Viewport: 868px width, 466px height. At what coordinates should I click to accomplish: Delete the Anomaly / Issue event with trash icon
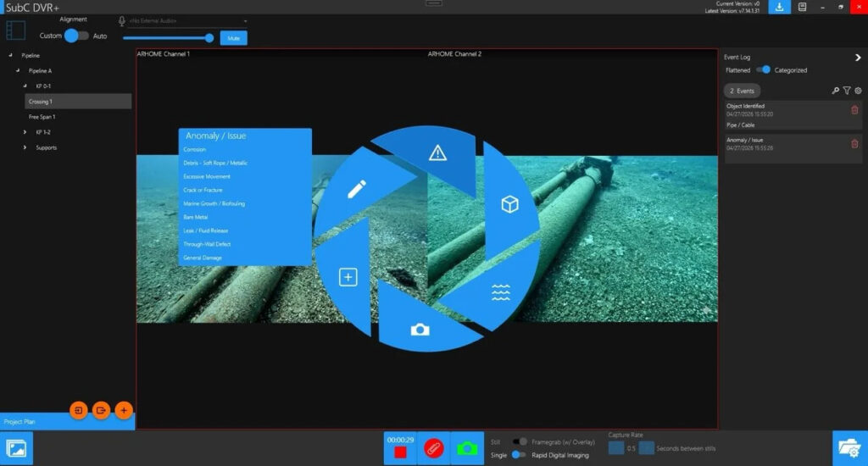point(854,144)
